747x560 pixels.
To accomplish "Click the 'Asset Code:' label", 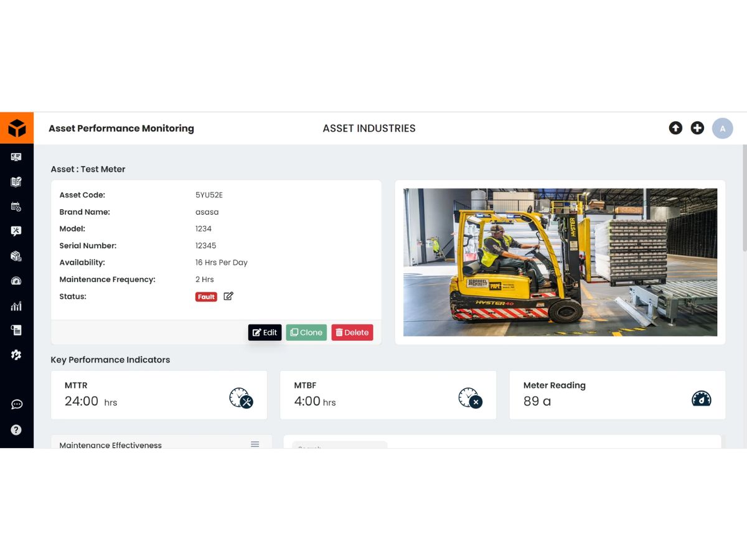I will click(82, 195).
